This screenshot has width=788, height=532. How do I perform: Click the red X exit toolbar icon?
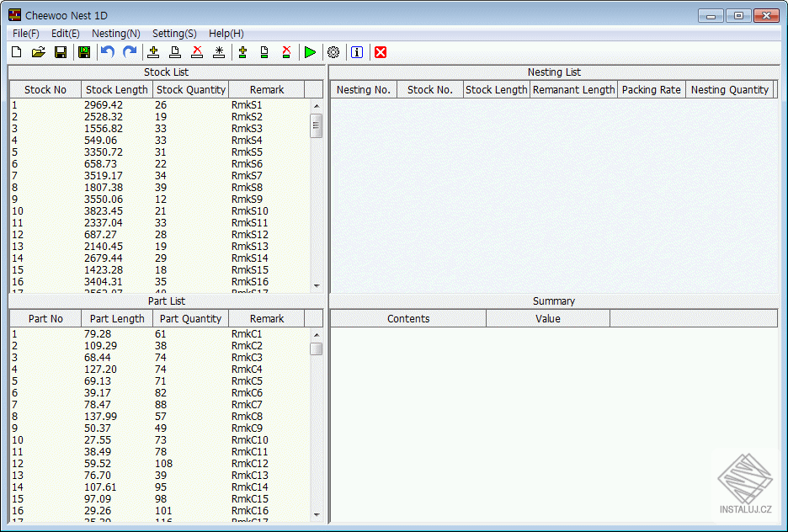click(x=381, y=52)
